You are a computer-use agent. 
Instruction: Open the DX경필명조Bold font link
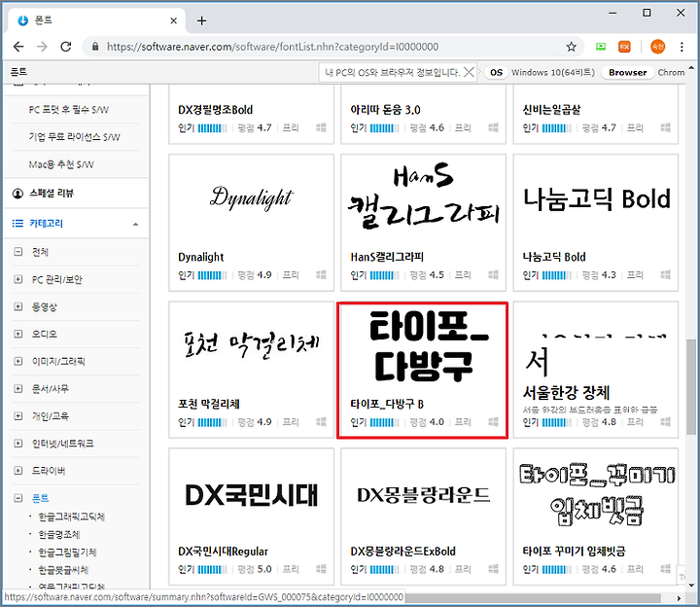pos(215,110)
